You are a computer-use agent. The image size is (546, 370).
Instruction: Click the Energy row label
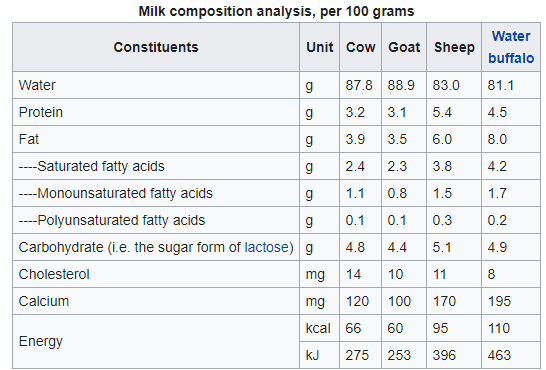(x=41, y=341)
